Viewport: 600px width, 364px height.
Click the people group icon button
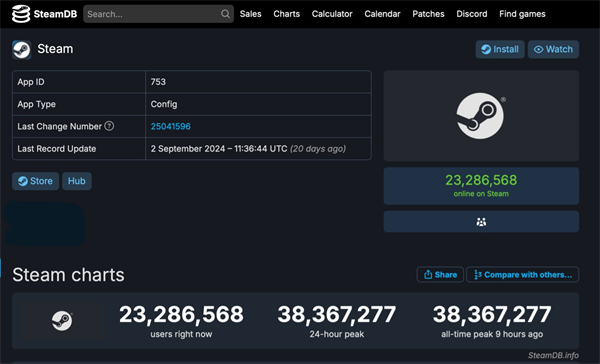481,222
